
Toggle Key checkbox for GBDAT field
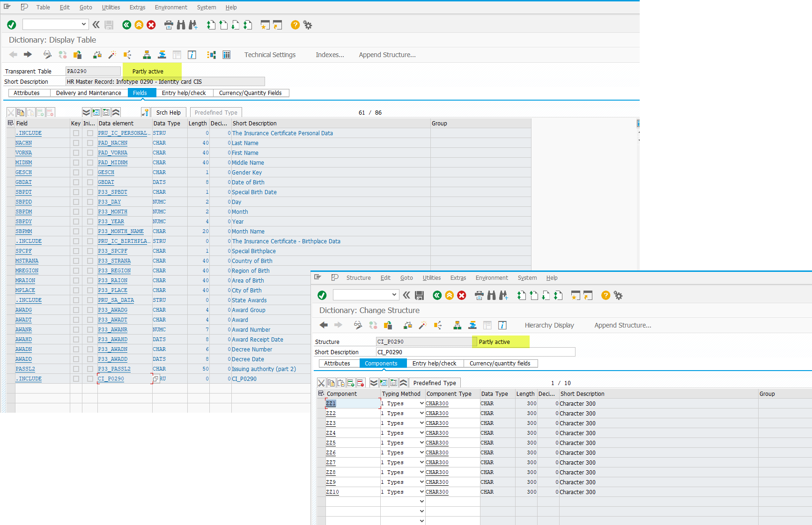(76, 182)
